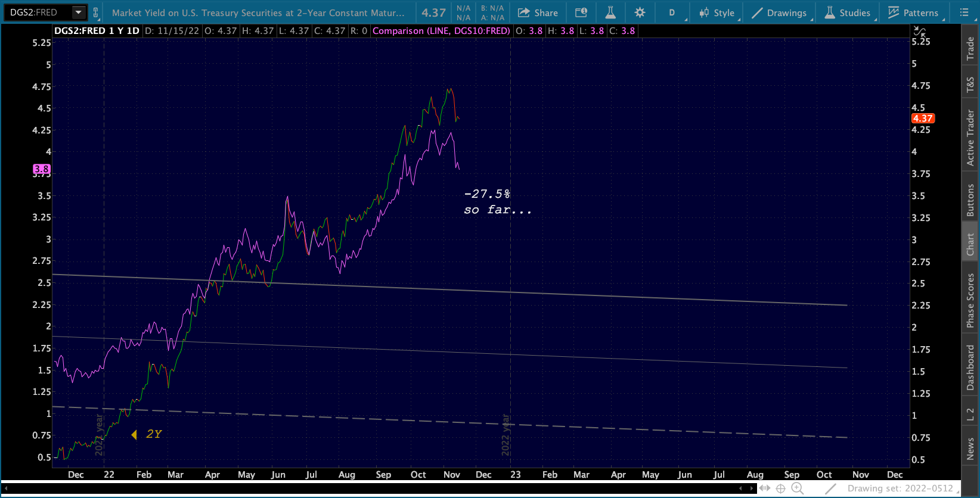Screen dimensions: 980x498
Task: Expand the Drawing set 2022-0512 menu
Action: 900,488
